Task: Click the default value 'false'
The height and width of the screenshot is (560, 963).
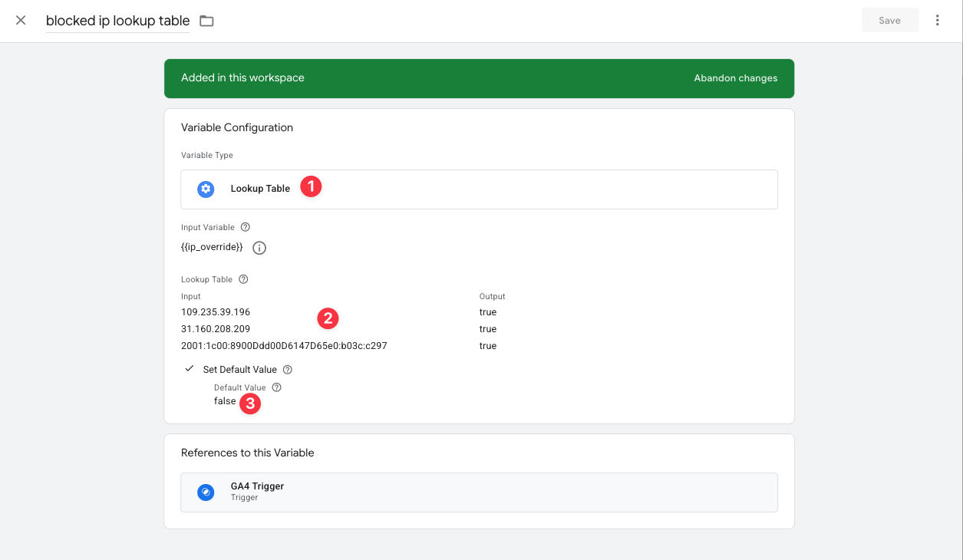Action: (x=225, y=401)
